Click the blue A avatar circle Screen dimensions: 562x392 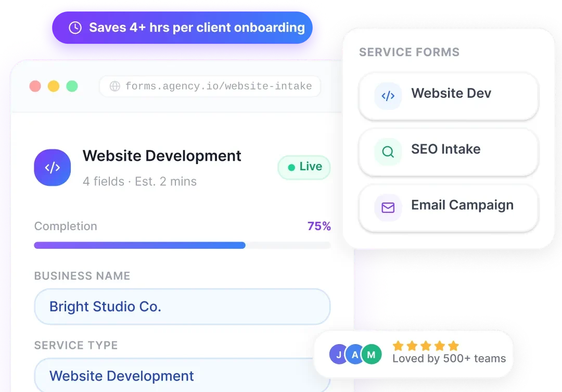(x=354, y=355)
